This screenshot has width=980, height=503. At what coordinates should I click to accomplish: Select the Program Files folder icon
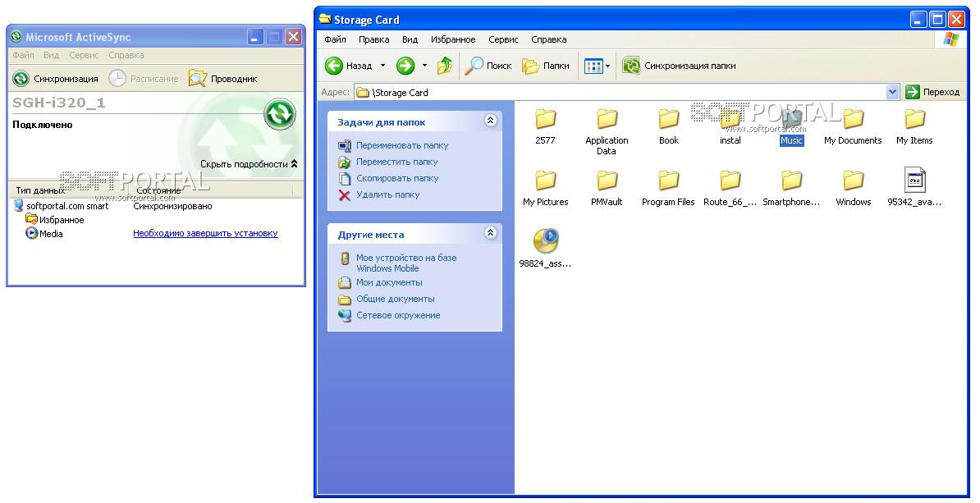[x=669, y=180]
